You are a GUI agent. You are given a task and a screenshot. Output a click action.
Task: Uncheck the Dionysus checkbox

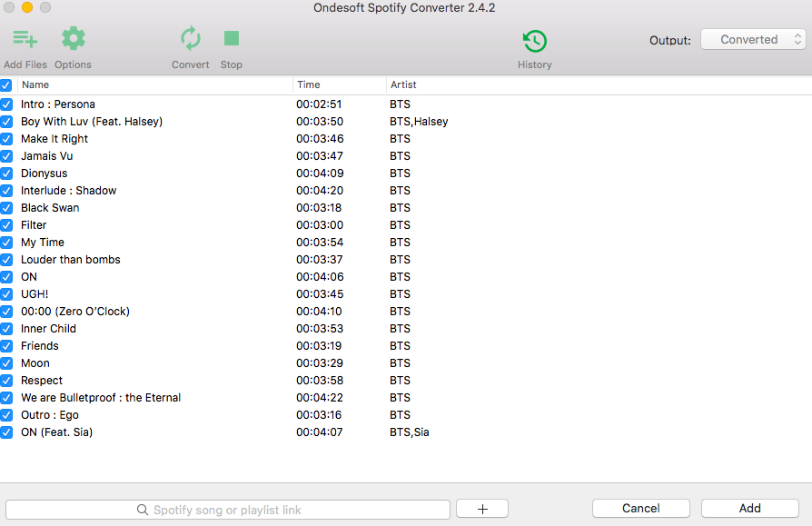click(x=6, y=174)
